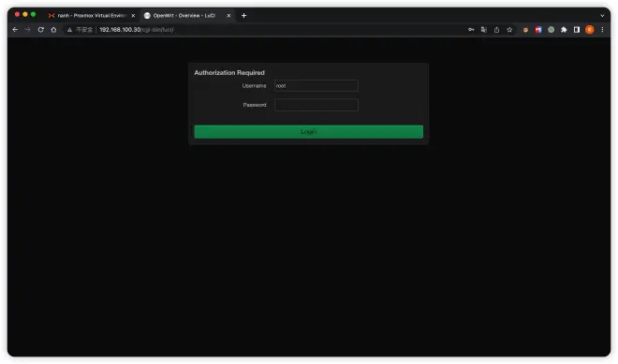Image resolution: width=618 pixels, height=364 pixels.
Task: Go to the browser home page
Action: point(53,30)
